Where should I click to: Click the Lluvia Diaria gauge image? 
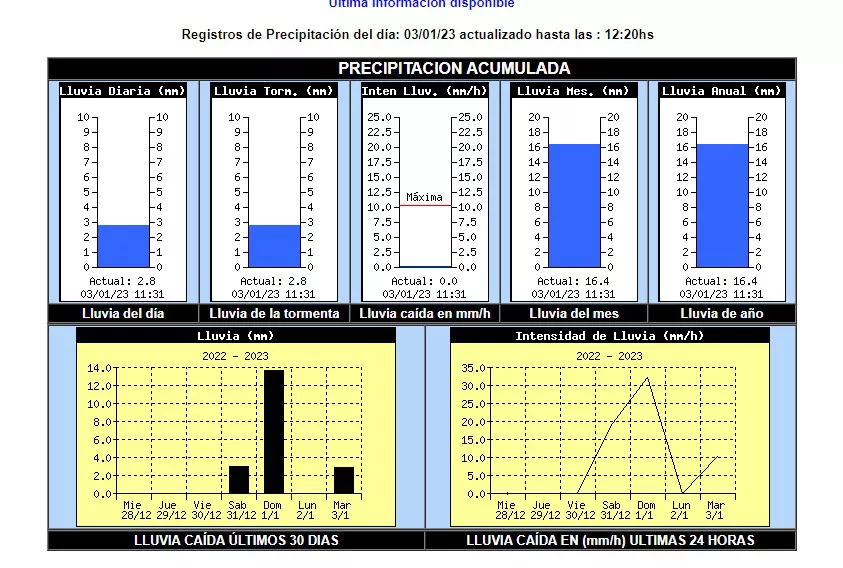tap(123, 191)
